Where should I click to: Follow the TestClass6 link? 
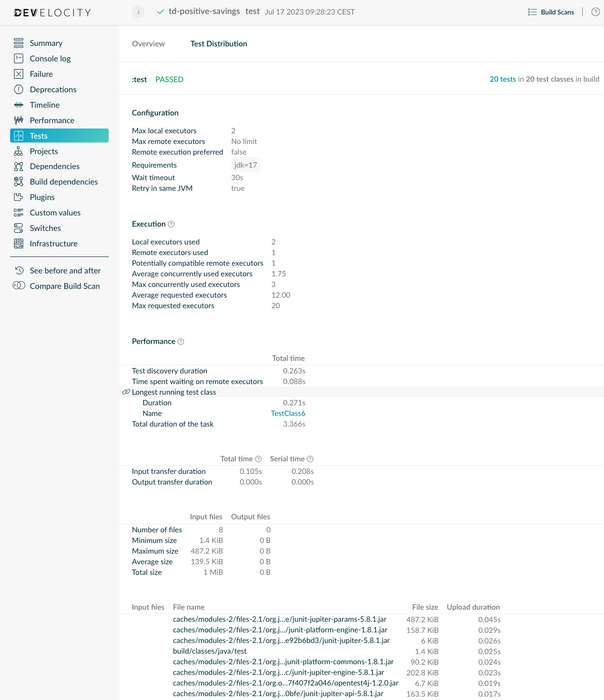point(288,413)
